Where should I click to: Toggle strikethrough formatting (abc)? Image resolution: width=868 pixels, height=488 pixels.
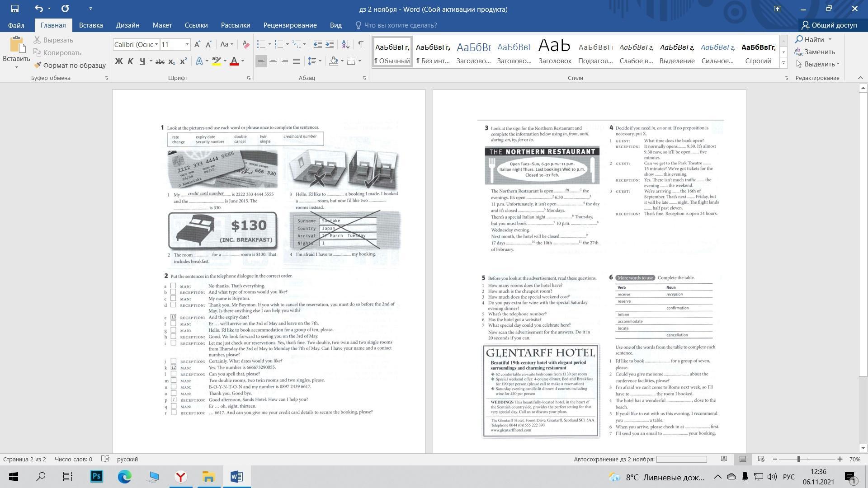(x=160, y=61)
